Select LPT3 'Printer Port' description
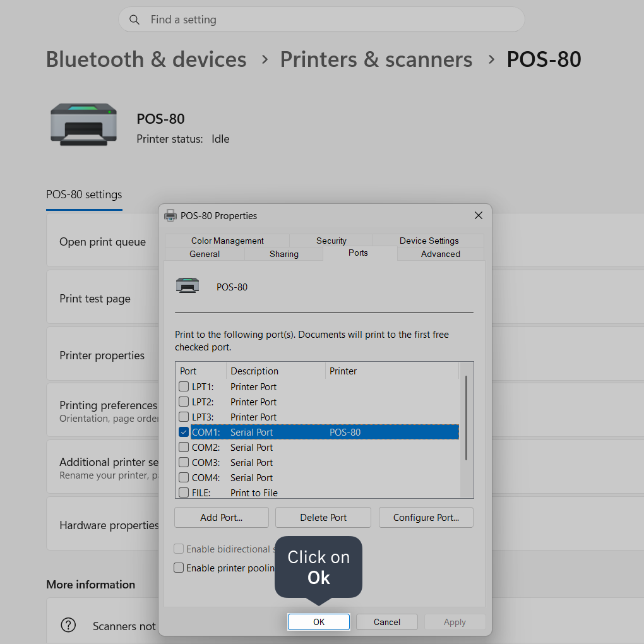 [253, 417]
